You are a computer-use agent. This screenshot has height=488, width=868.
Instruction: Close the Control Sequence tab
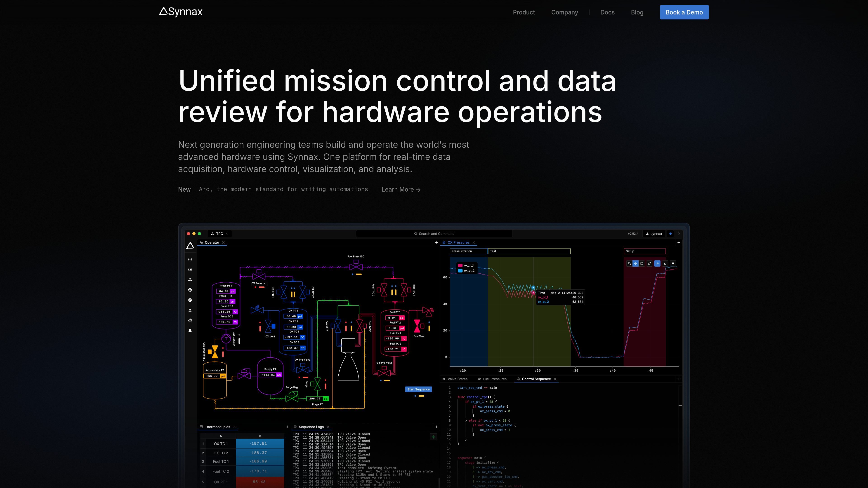pos(555,379)
